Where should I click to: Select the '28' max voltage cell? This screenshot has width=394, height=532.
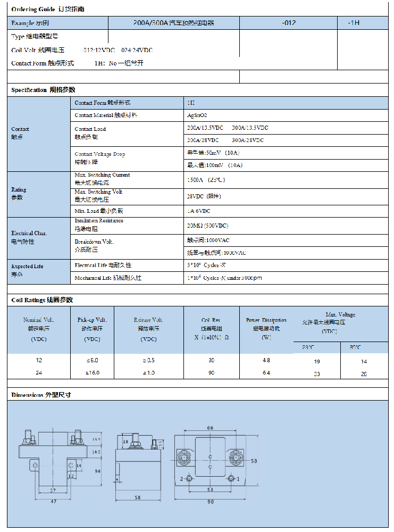point(364,374)
